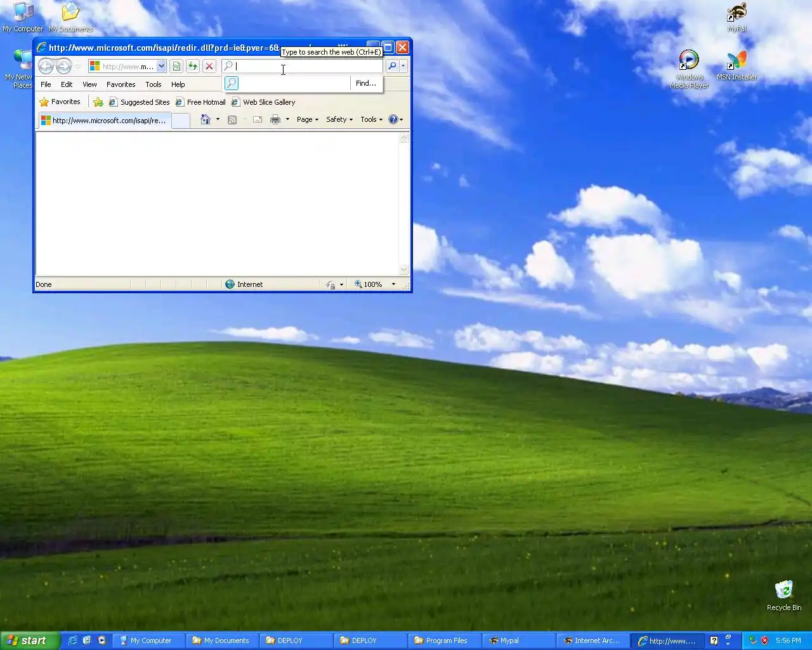This screenshot has height=650, width=812.
Task: Click the Start button
Action: point(30,640)
